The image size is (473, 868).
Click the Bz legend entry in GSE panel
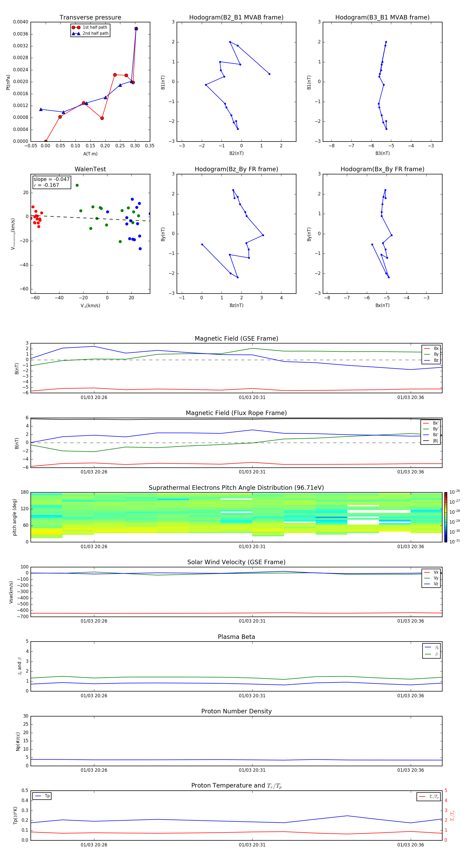(x=431, y=360)
